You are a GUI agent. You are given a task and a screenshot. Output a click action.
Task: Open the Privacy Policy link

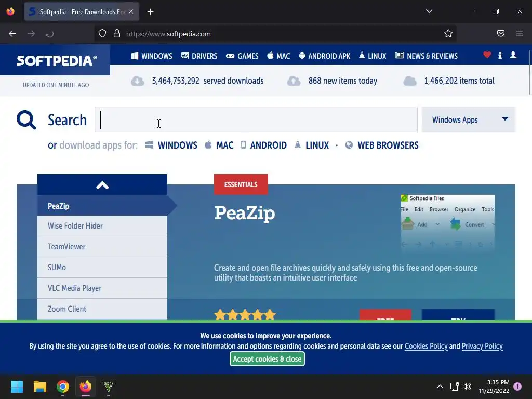click(482, 346)
